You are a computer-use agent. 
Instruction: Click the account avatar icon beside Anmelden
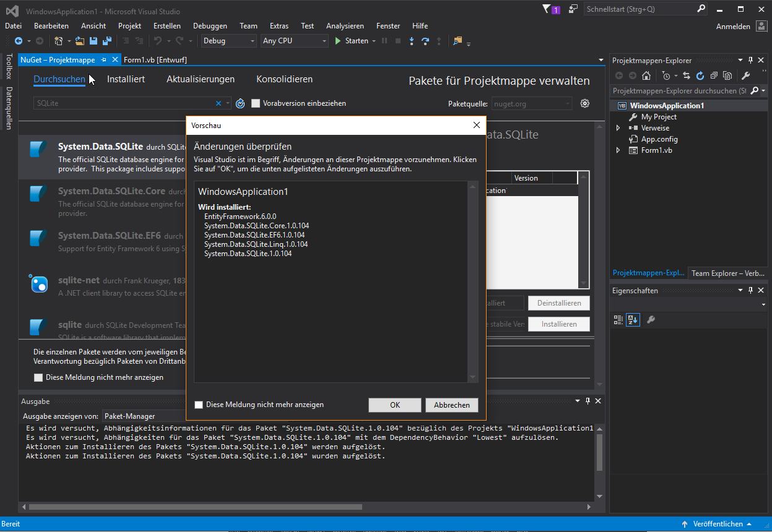coord(761,26)
